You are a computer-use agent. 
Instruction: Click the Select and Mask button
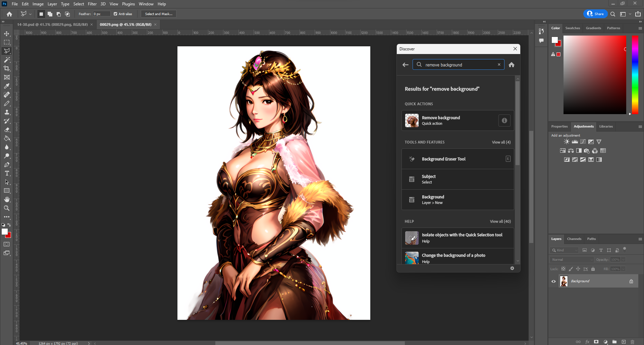coord(159,14)
